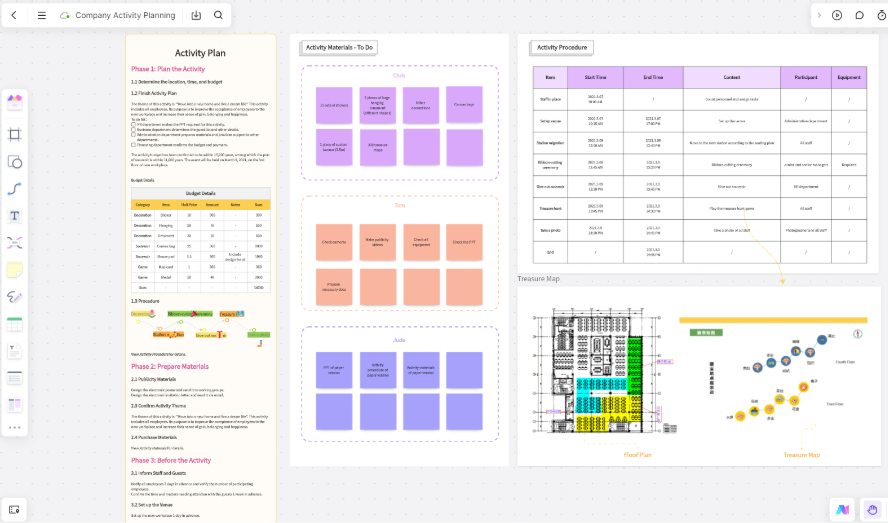Select the pen drawing tool
The width and height of the screenshot is (888, 523).
point(15,297)
